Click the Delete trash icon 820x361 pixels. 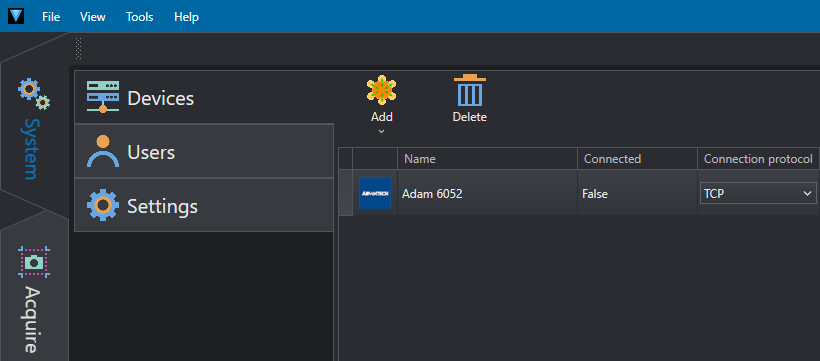tap(469, 90)
